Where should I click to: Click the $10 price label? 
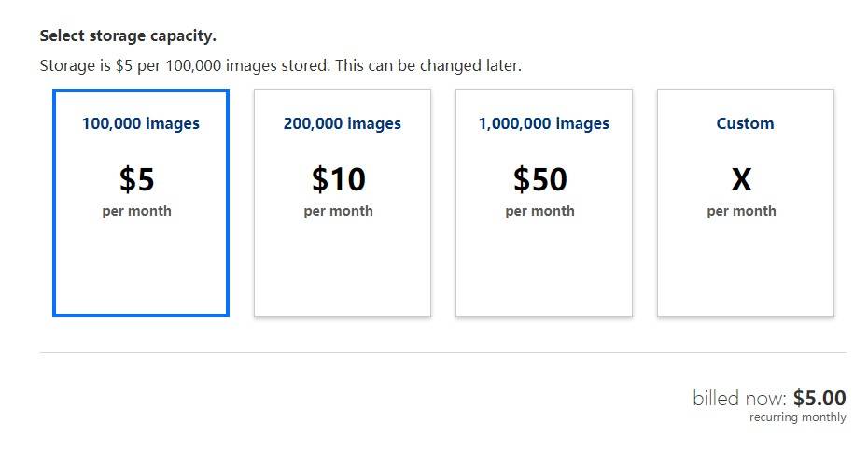[338, 179]
